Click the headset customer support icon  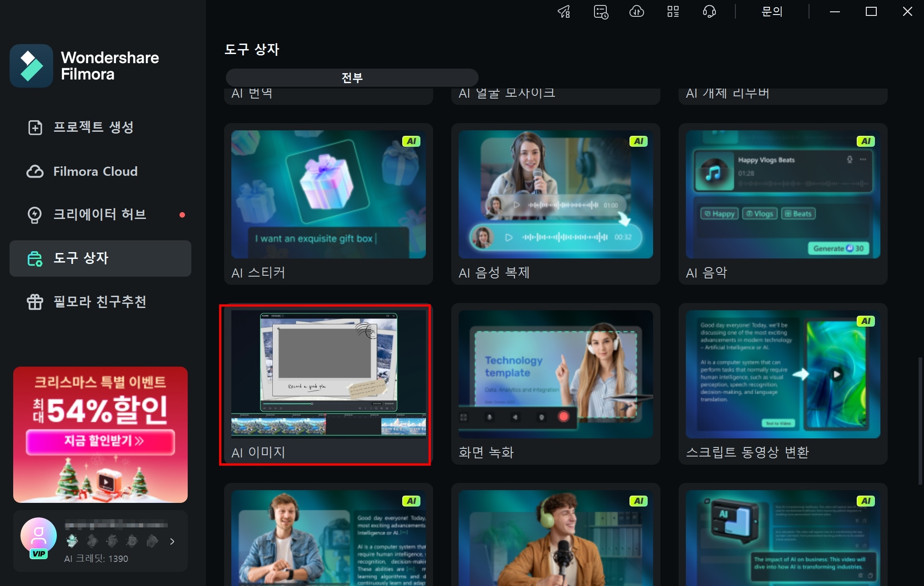(x=709, y=12)
